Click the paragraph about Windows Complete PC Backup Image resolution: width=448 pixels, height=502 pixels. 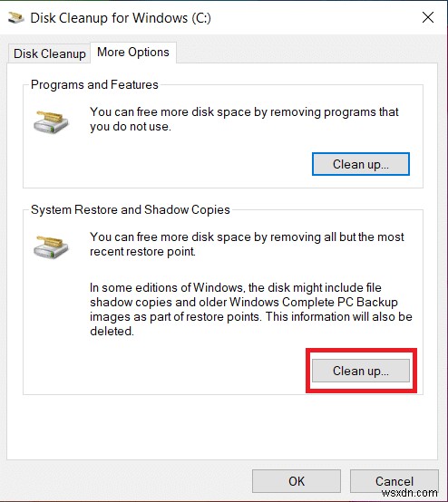pyautogui.click(x=251, y=309)
